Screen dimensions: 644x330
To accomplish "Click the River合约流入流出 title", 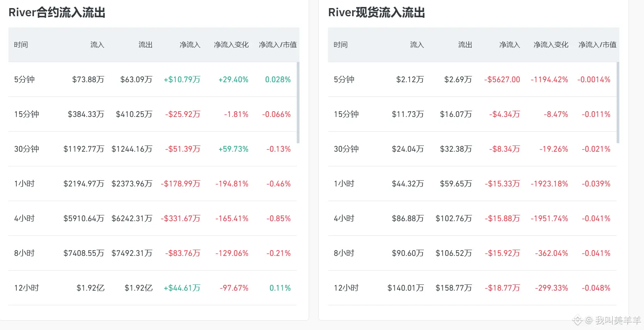I will click(x=57, y=12).
